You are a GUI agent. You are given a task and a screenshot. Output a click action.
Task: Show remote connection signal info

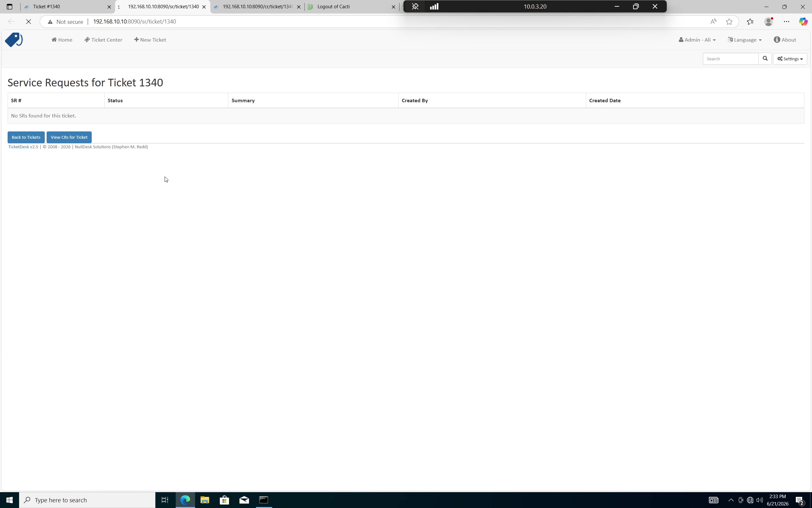tap(434, 6)
